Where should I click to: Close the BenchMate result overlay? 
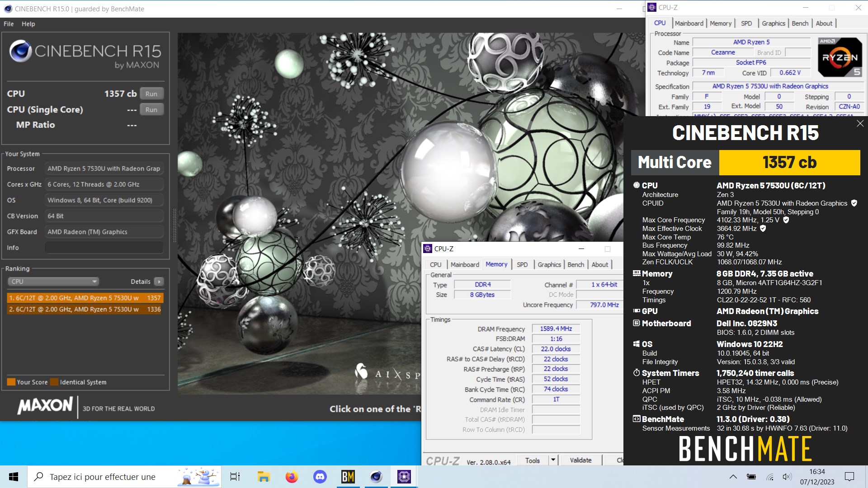tap(860, 123)
